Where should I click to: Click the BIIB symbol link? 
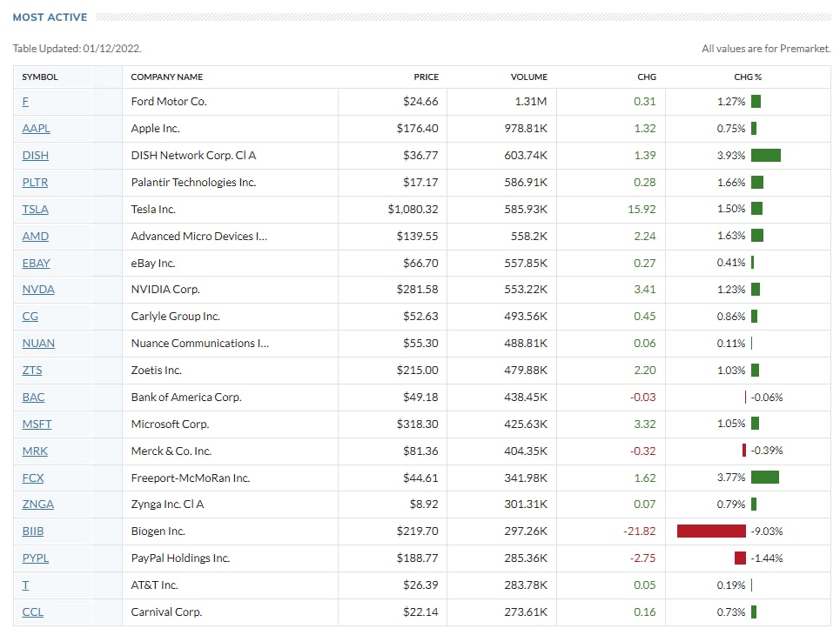[x=33, y=531]
